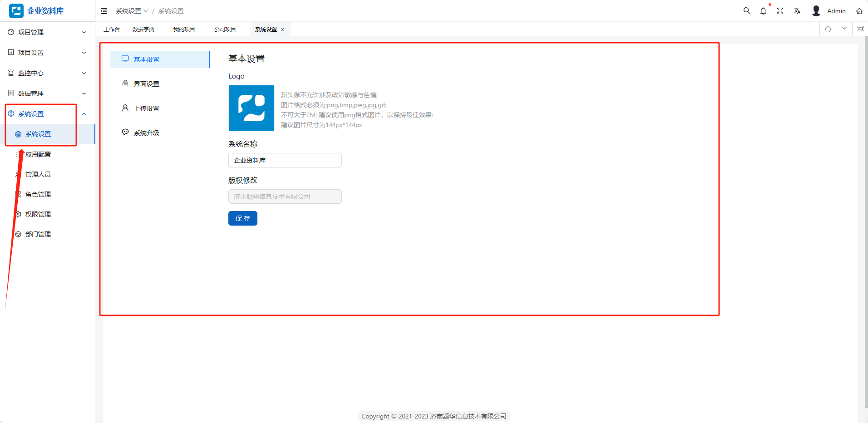The height and width of the screenshot is (423, 868).
Task: Click the alarm icon beside 监控中心
Action: (11, 73)
